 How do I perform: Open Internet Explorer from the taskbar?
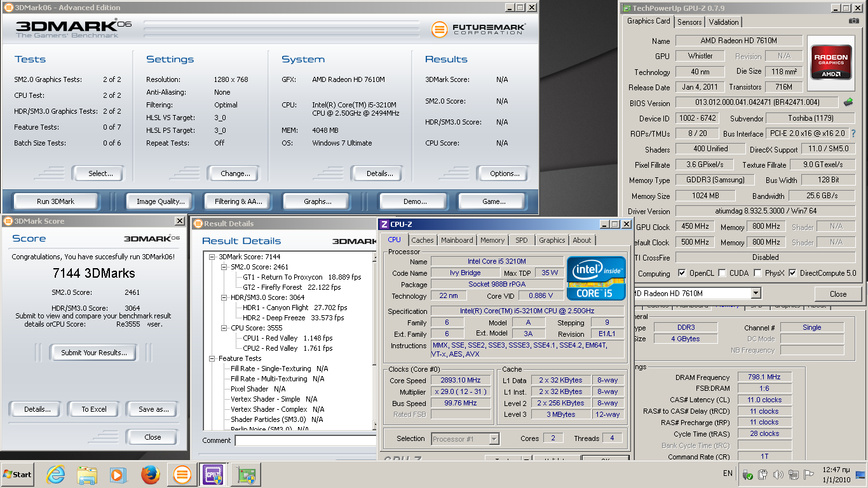click(56, 474)
